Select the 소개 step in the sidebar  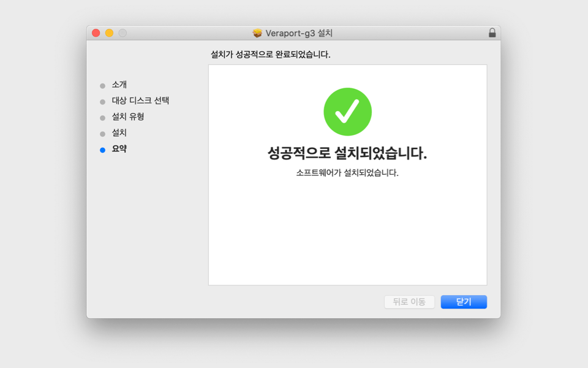point(119,85)
